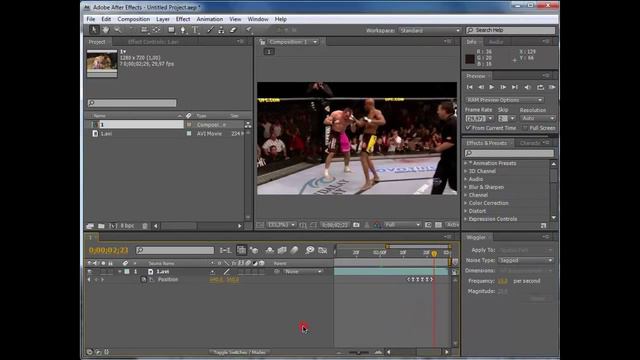
Task: Open preview Resolution Auto dropdown
Action: coord(538,118)
